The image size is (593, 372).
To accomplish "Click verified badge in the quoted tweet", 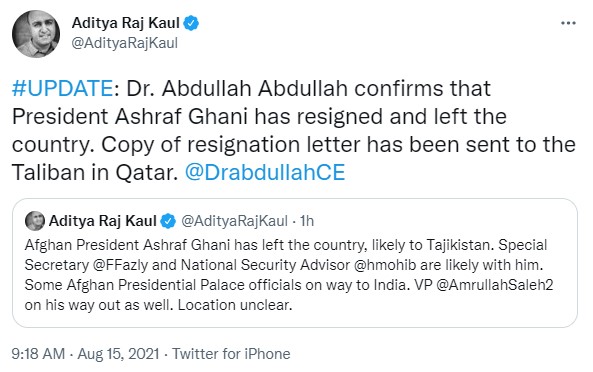I will [x=168, y=221].
